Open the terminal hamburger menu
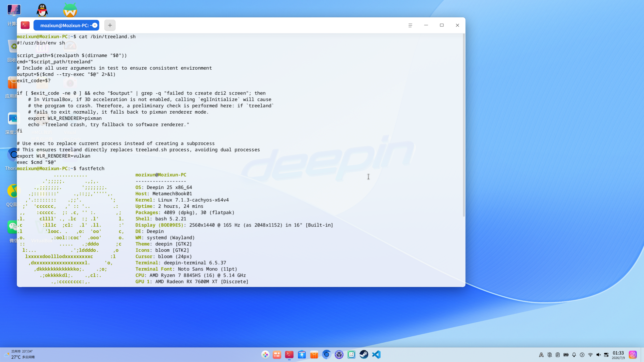Screen dimensions: 644x362 [410, 25]
